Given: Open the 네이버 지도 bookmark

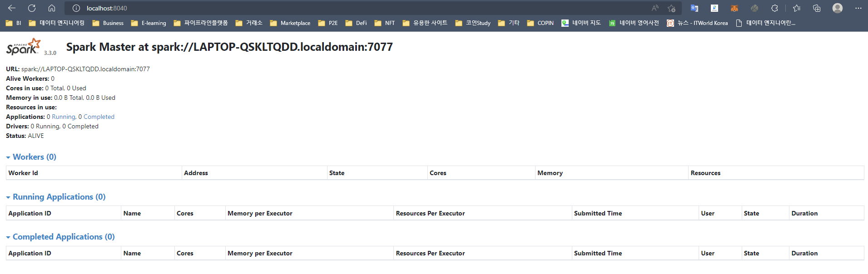Looking at the screenshot, I should tap(581, 23).
